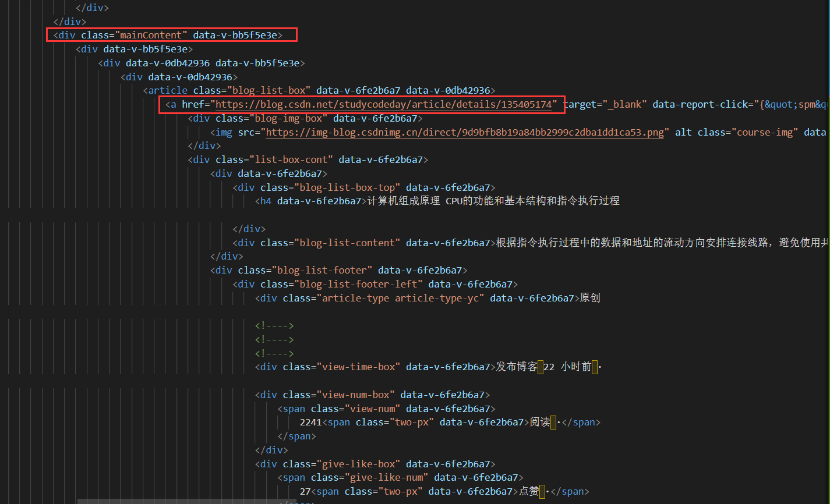
Task: Click the "blog-list-content" class value
Action: [x=347, y=243]
